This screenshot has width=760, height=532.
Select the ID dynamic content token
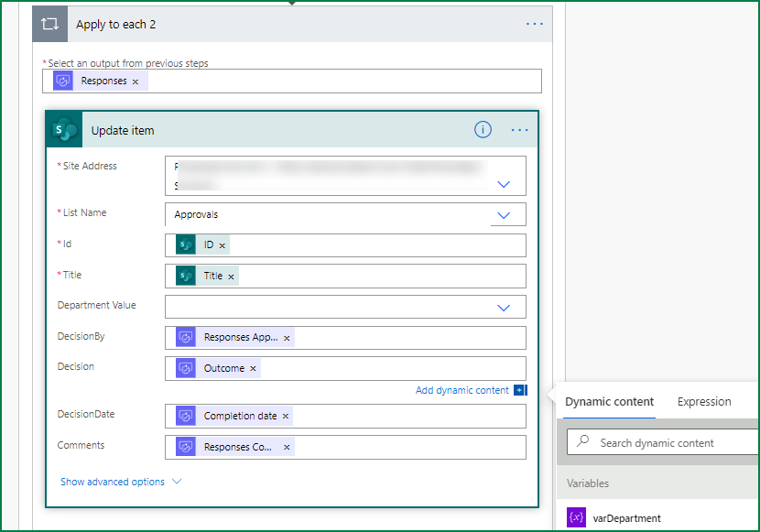pos(202,244)
